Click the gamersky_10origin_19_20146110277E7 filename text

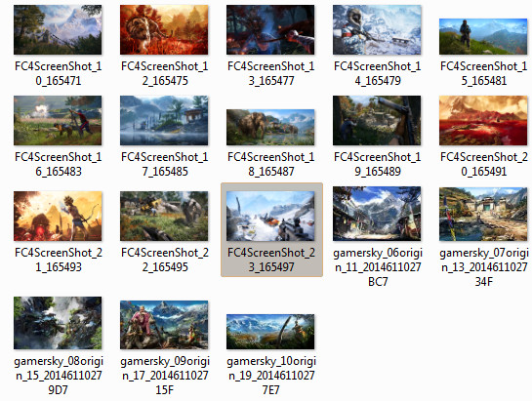click(271, 376)
